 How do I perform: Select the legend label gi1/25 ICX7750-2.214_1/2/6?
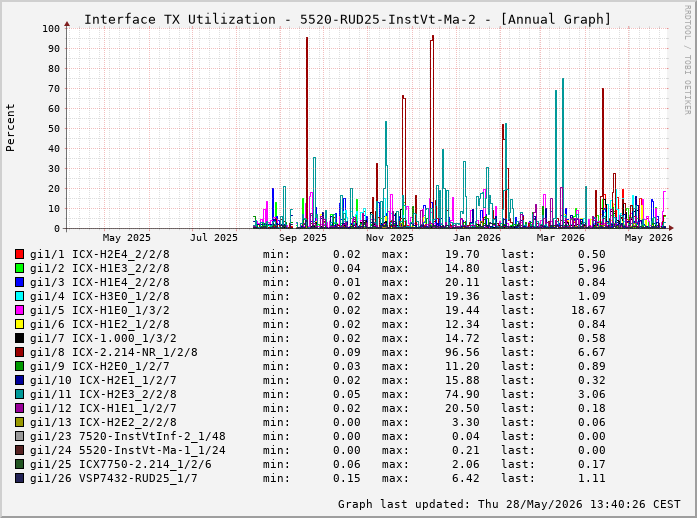[121, 464]
